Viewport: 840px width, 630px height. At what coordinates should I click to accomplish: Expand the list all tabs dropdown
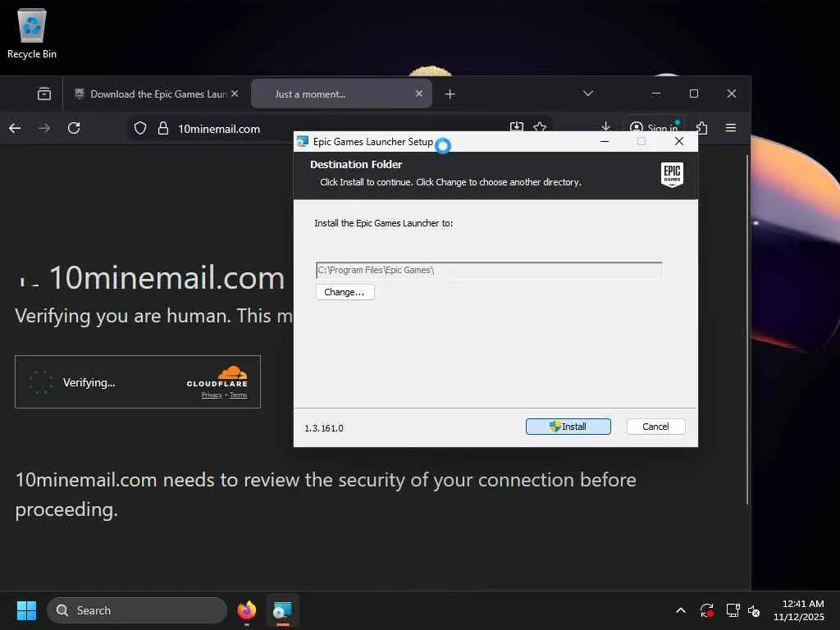coord(587,94)
